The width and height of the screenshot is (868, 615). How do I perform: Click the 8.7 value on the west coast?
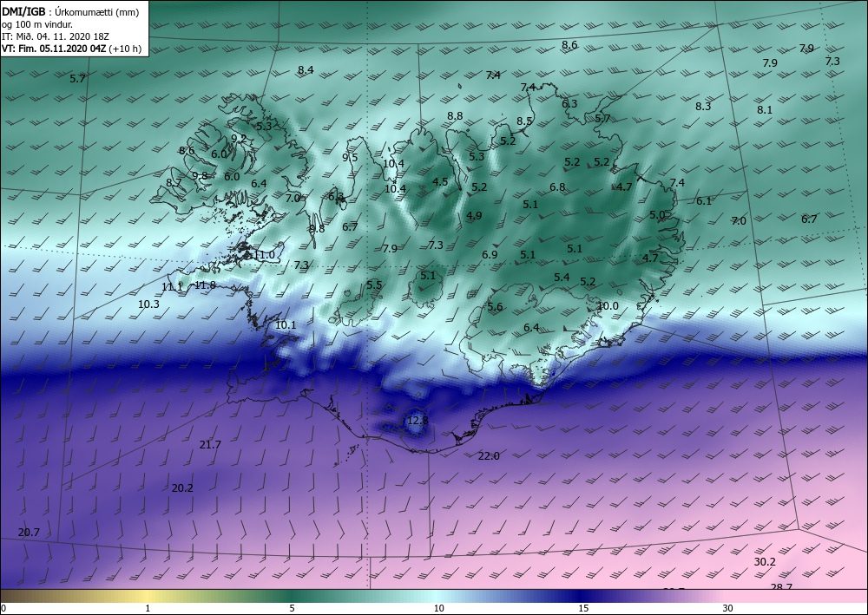pos(174,182)
